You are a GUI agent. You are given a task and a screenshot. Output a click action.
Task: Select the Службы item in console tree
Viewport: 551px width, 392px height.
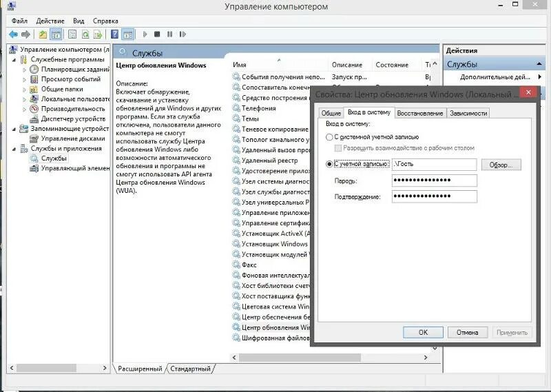click(x=54, y=158)
